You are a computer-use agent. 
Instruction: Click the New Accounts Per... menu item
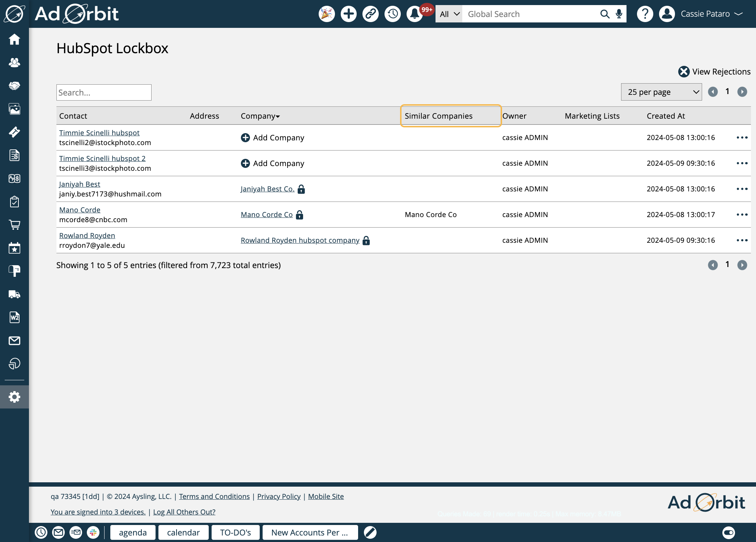click(310, 532)
